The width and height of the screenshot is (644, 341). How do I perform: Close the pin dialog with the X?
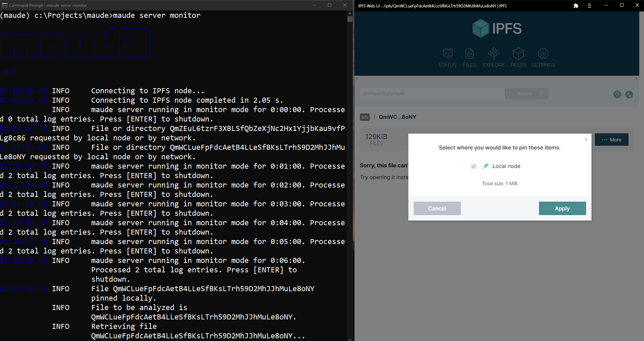(x=586, y=139)
